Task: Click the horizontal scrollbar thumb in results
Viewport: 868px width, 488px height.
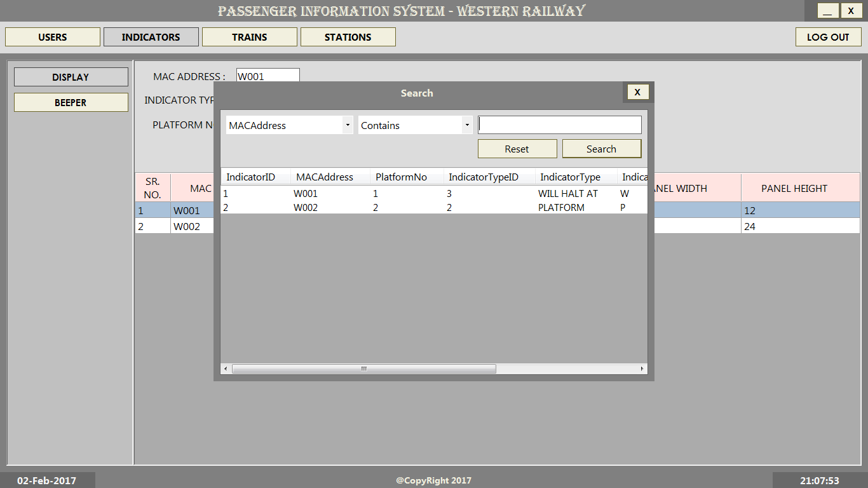Action: pyautogui.click(x=364, y=369)
